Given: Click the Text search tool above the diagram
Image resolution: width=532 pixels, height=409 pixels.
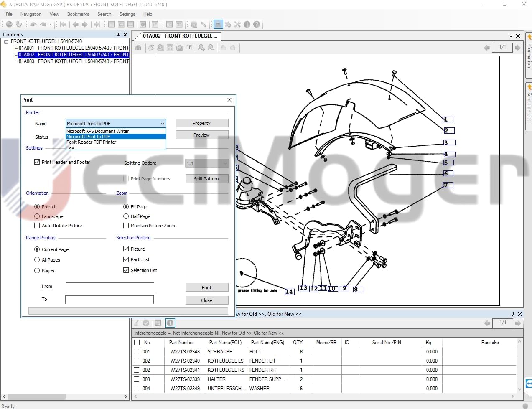Looking at the screenshot, I should tap(189, 48).
